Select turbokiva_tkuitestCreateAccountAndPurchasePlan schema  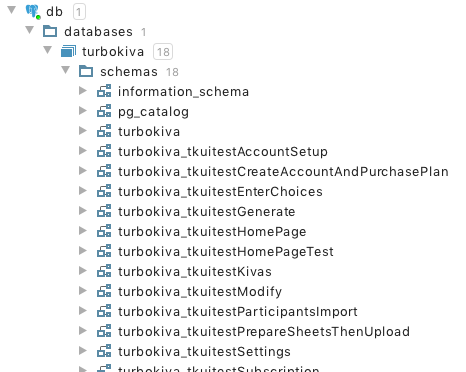click(283, 172)
